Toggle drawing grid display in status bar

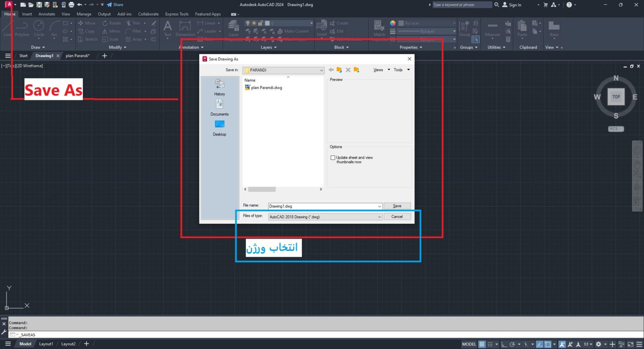[482, 344]
